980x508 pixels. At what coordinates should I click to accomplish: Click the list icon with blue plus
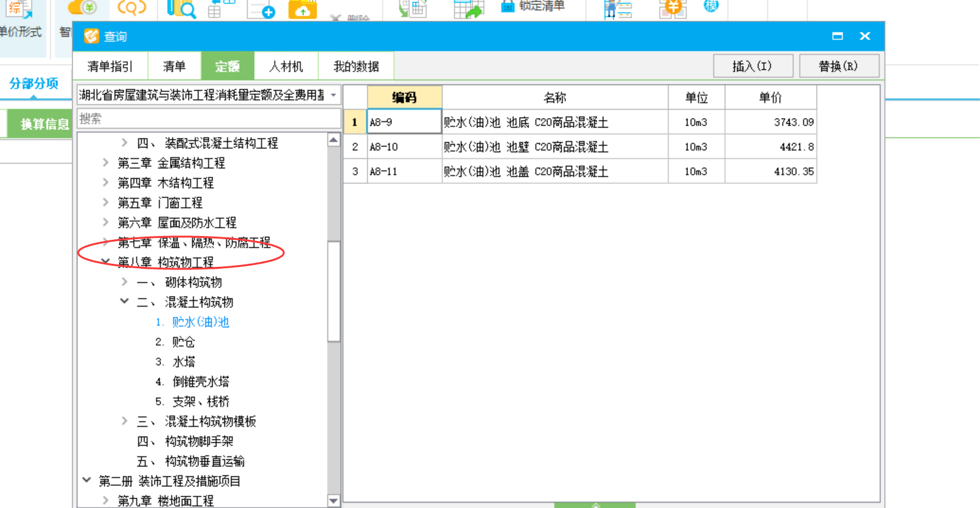[261, 9]
